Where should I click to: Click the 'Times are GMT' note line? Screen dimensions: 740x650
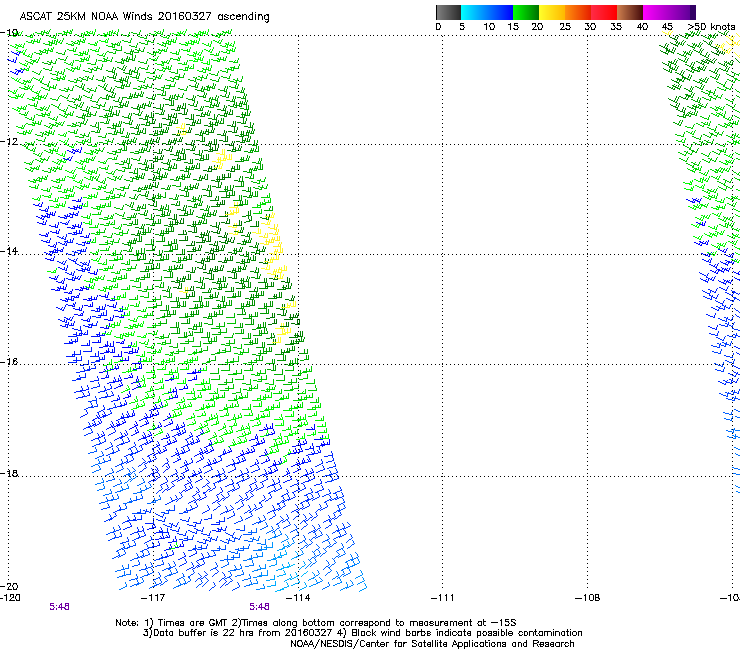316,623
